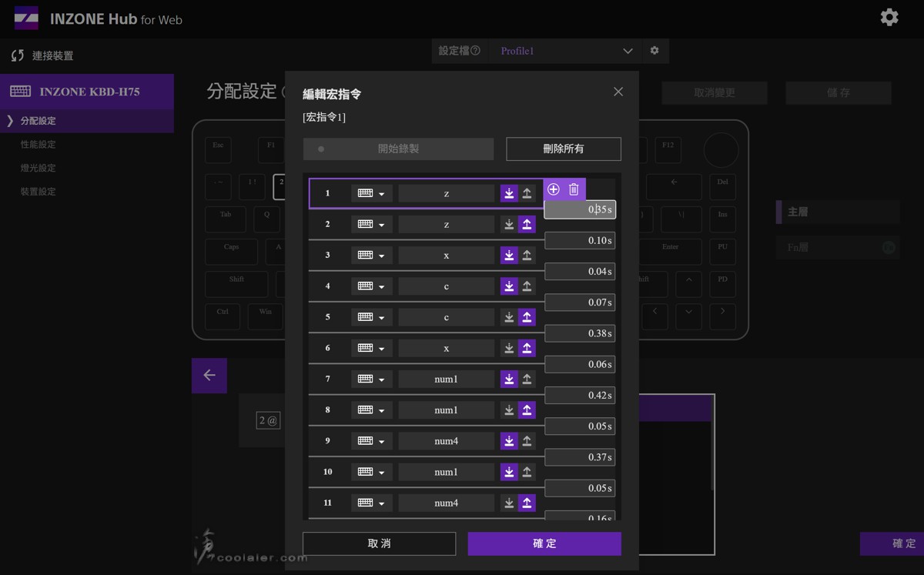Image resolution: width=924 pixels, height=575 pixels.
Task: Click up arrow icon in row 11
Action: click(527, 503)
